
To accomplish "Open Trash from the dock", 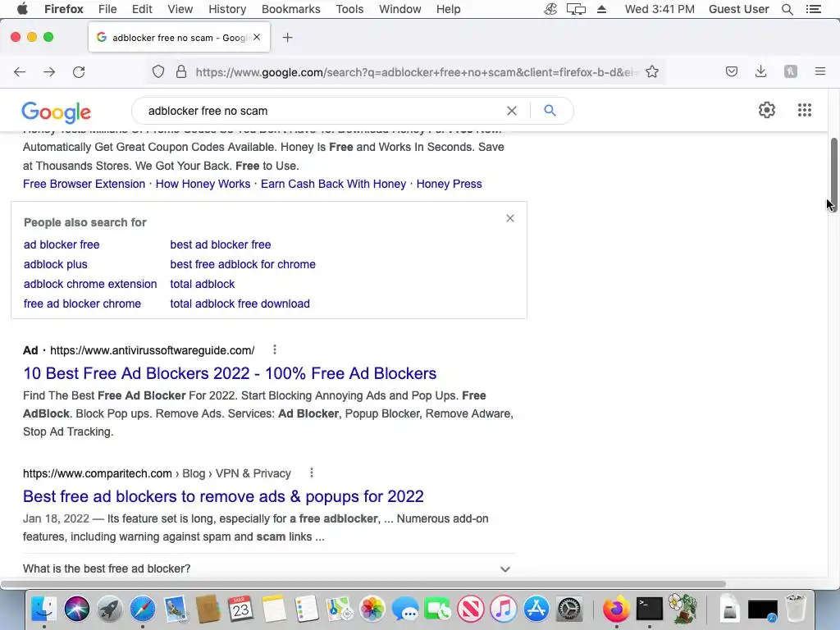I will point(796,609).
